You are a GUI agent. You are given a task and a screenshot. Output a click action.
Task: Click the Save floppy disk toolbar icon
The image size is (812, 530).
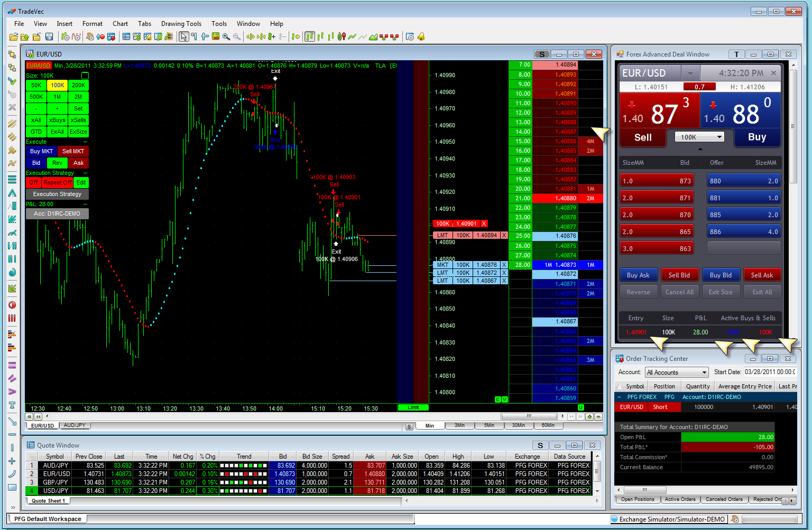coord(49,36)
